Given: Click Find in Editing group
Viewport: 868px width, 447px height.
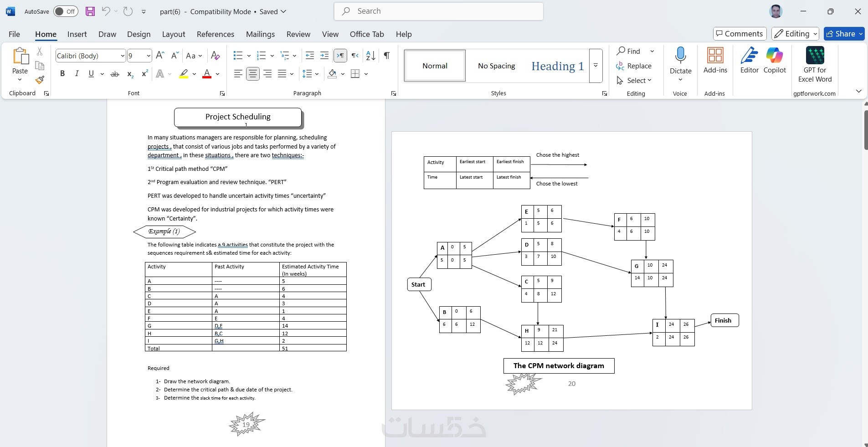Looking at the screenshot, I should pos(629,51).
